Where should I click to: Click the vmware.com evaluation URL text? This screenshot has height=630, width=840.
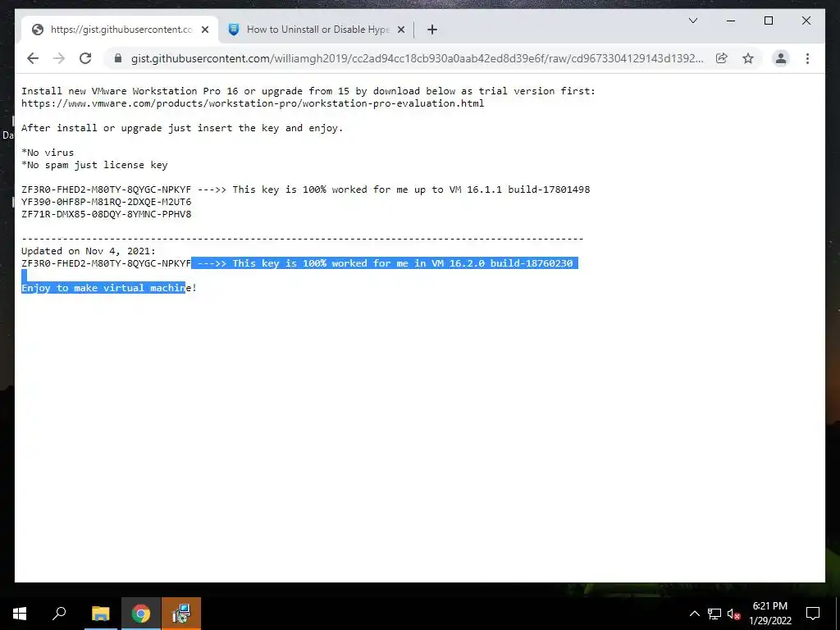tap(253, 103)
